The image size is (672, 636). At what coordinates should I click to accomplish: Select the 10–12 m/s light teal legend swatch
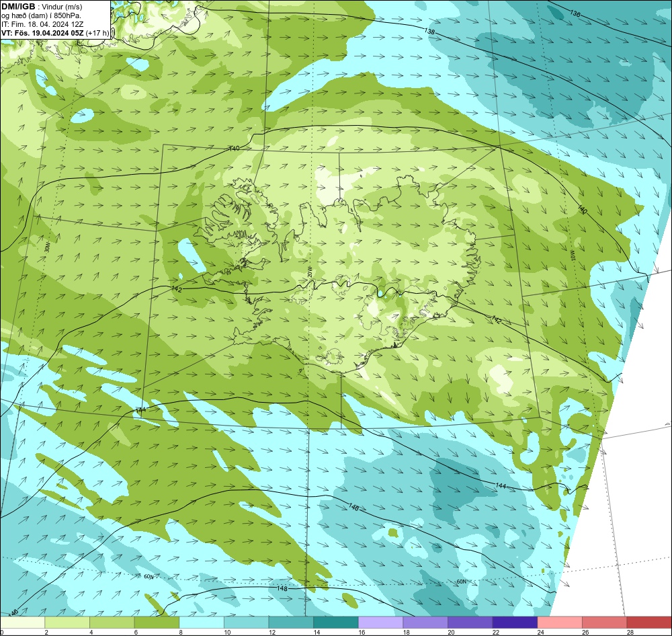pos(246,622)
